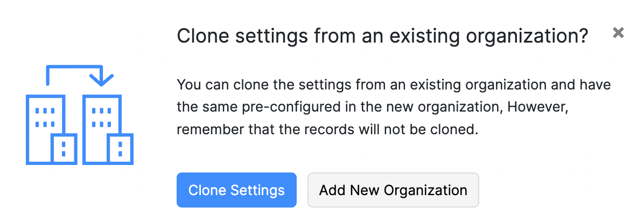Click the line "remember that the records"
644x221 pixels.
pos(327,129)
